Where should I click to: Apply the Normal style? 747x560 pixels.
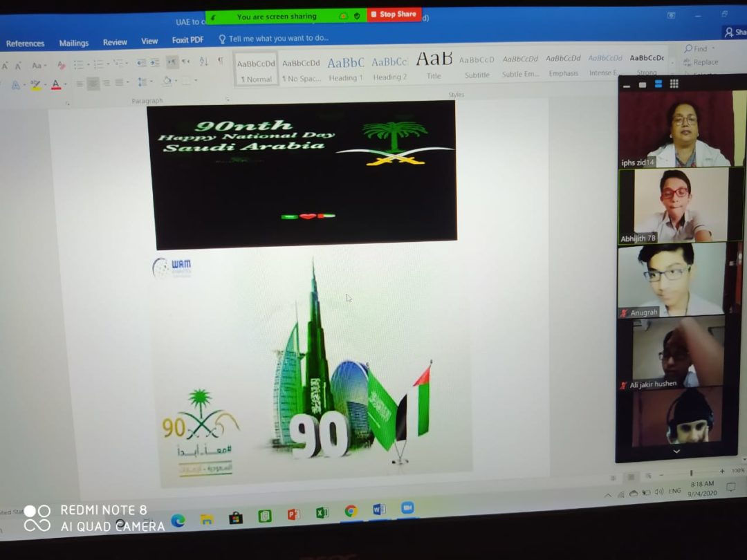256,70
